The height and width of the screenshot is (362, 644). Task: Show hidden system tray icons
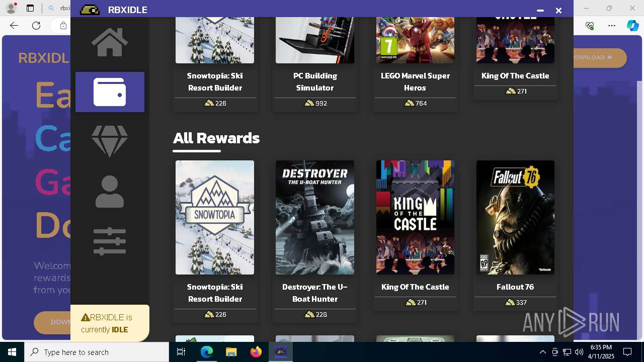click(542, 352)
